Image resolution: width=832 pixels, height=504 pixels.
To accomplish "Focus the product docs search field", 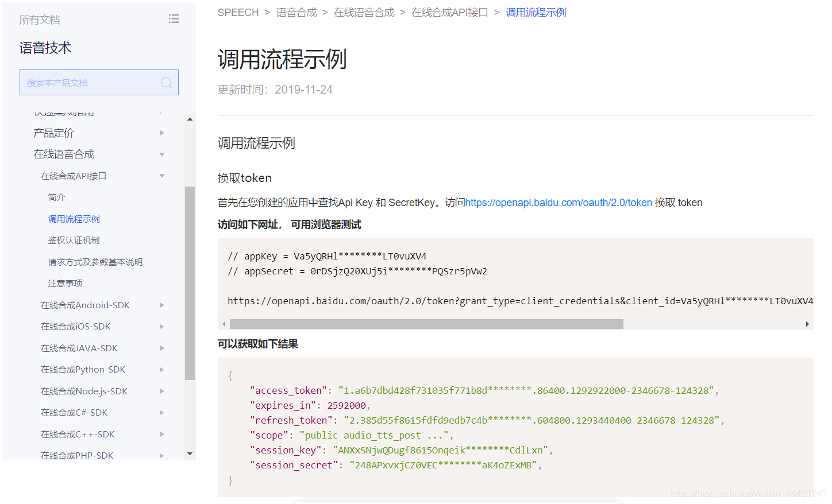I will click(99, 83).
